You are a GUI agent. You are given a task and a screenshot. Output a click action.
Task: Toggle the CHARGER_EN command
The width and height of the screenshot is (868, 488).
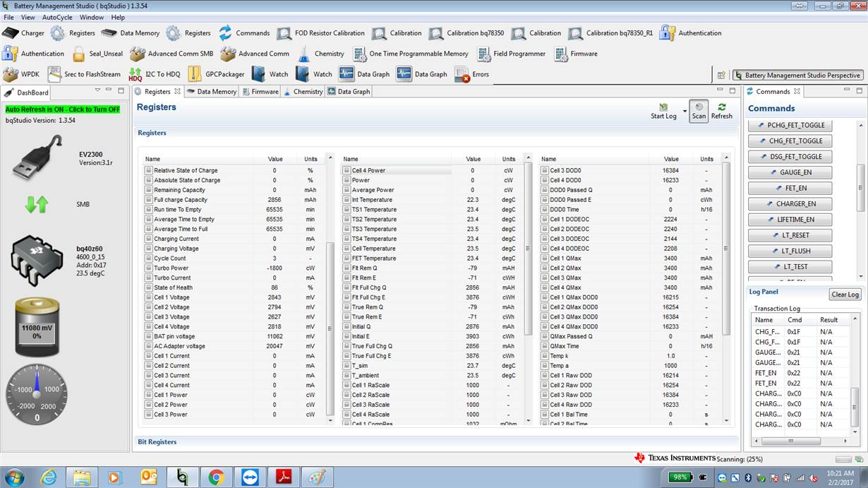[790, 204]
